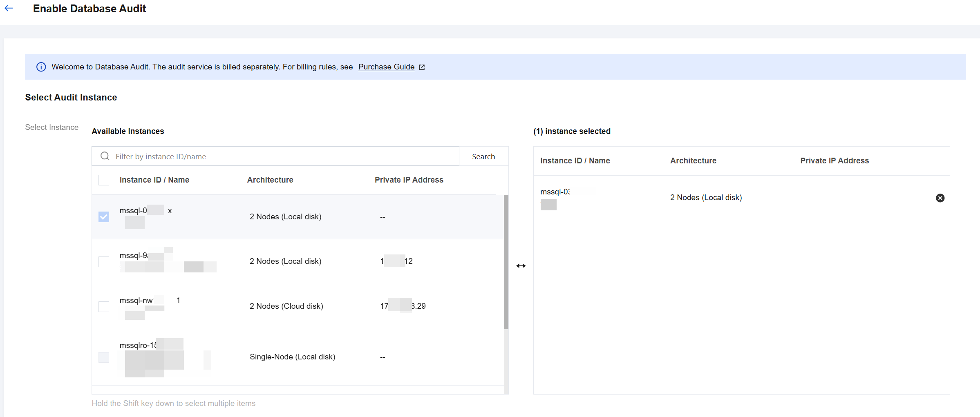Go back using the left arrow icon
Screen dimensions: 980x417
coord(9,8)
